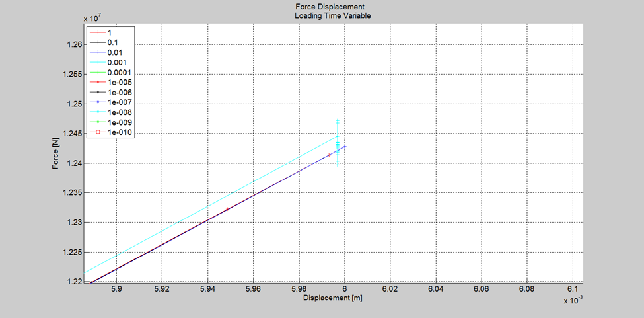644x318 pixels.
Task: Click the '6.1' x-axis tick label
Action: pos(572,290)
